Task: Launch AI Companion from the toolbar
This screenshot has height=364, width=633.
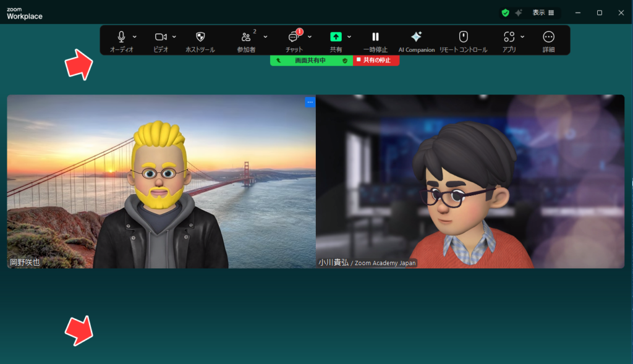Action: click(416, 37)
